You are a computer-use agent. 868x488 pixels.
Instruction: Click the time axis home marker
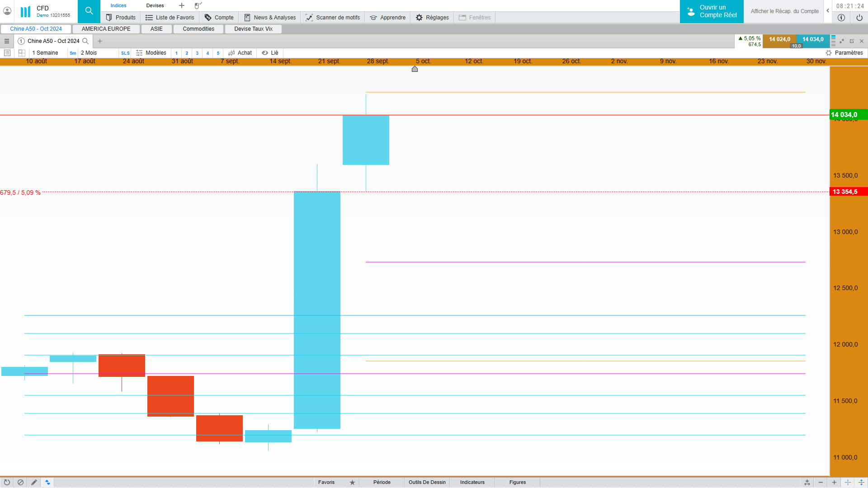click(x=415, y=69)
